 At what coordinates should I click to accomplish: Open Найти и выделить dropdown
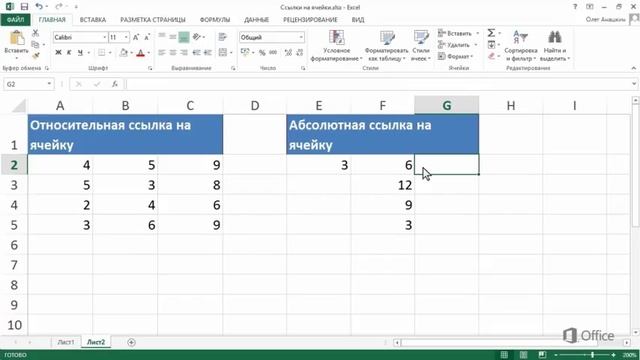coord(555,46)
